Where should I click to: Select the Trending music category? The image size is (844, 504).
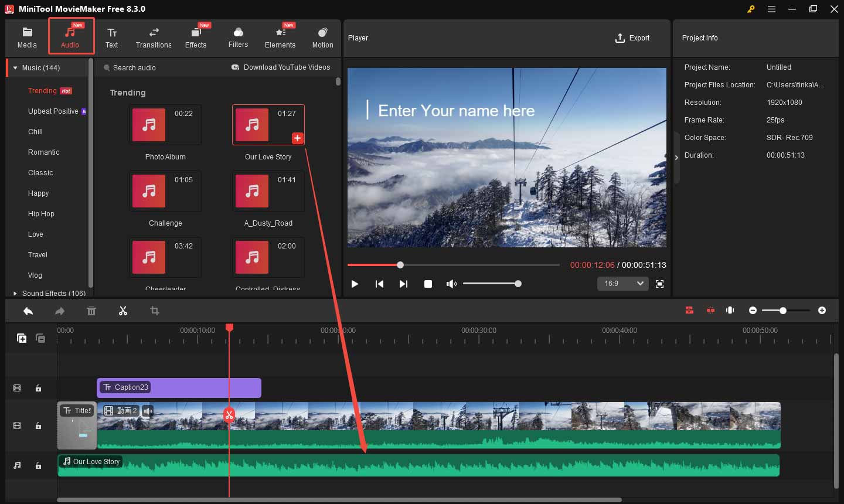(42, 91)
